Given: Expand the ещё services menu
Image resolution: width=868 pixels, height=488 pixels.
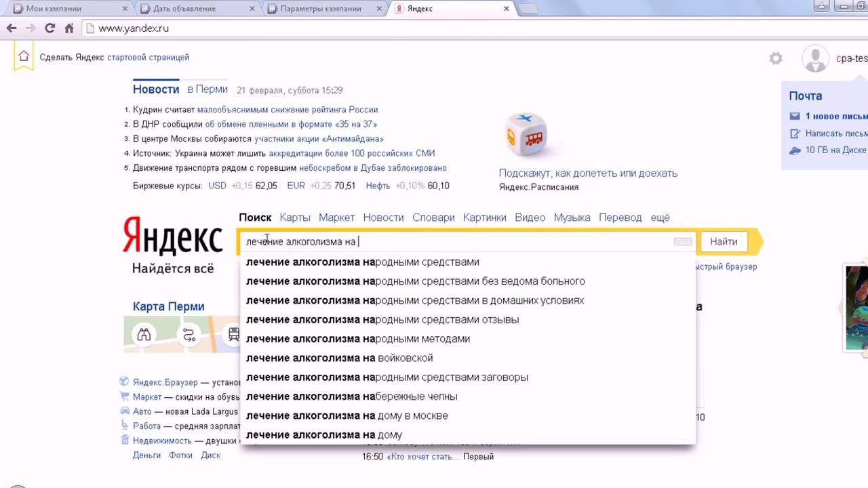Looking at the screenshot, I should click(660, 218).
